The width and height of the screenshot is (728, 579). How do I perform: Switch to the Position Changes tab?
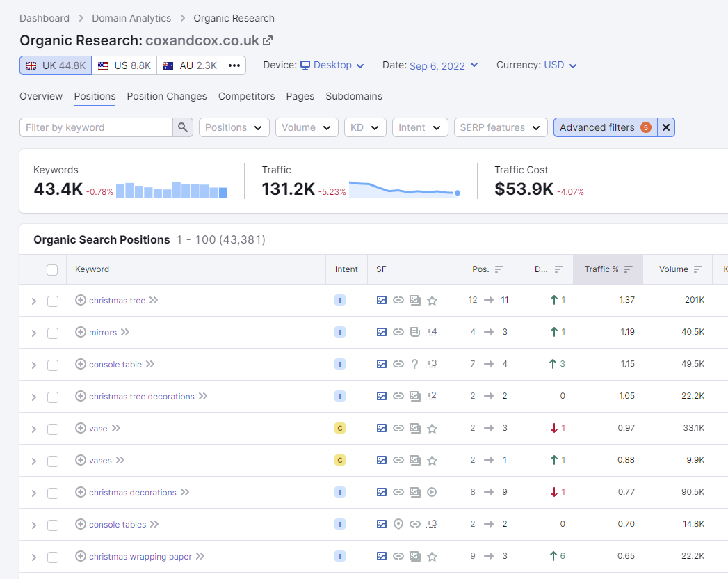(x=166, y=96)
